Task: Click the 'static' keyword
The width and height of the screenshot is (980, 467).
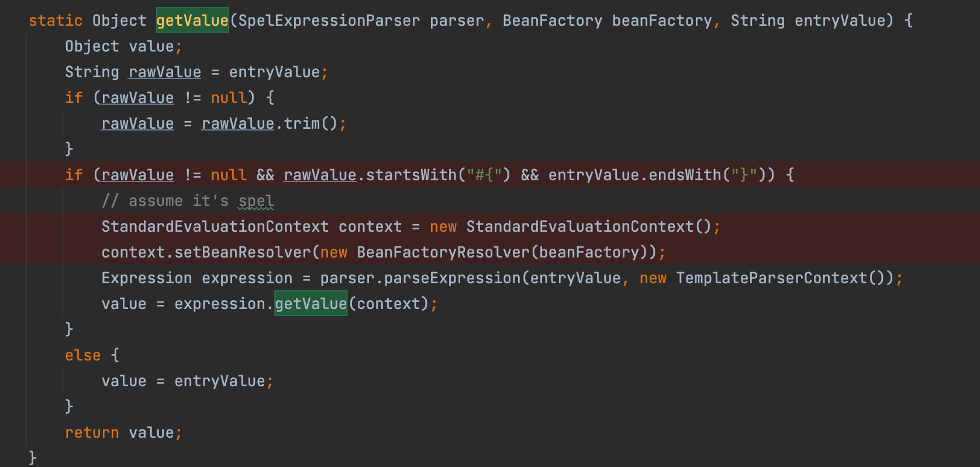Action: click(56, 20)
